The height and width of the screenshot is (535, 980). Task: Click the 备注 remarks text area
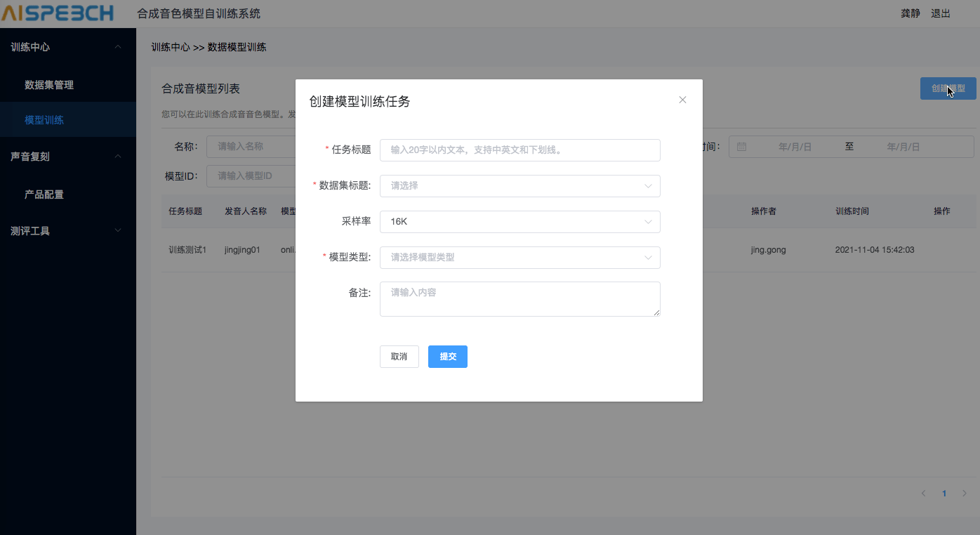(519, 298)
